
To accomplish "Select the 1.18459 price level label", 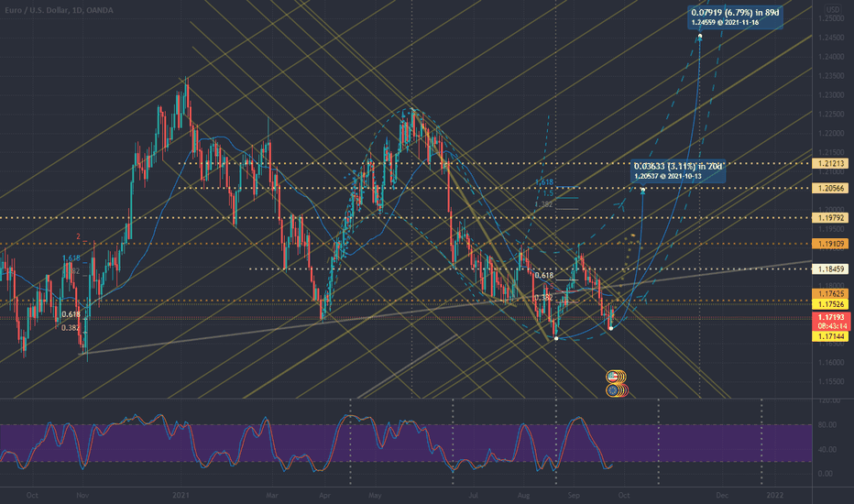I will pyautogui.click(x=830, y=268).
